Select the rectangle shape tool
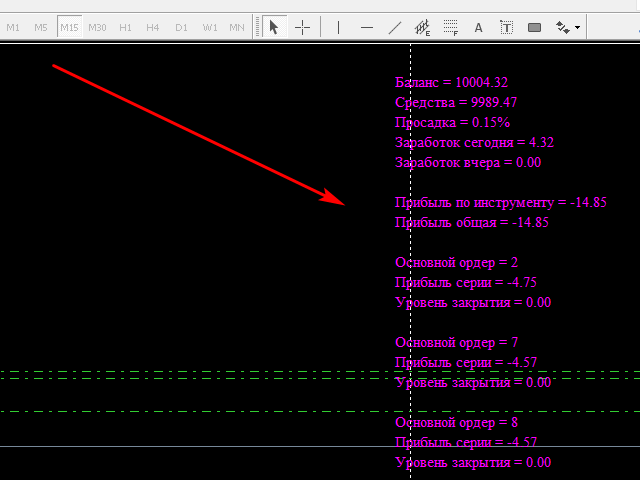 534,27
